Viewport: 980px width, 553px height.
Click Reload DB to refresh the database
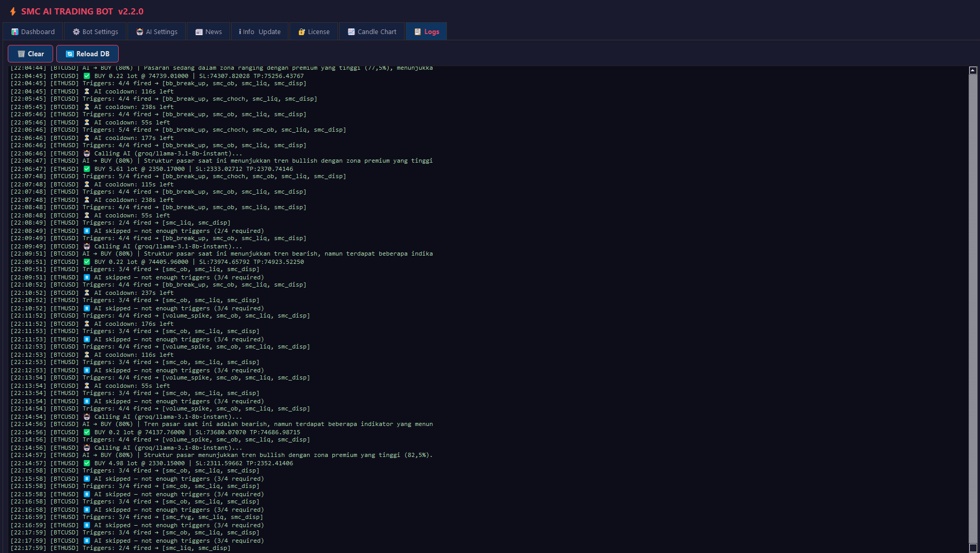click(88, 53)
